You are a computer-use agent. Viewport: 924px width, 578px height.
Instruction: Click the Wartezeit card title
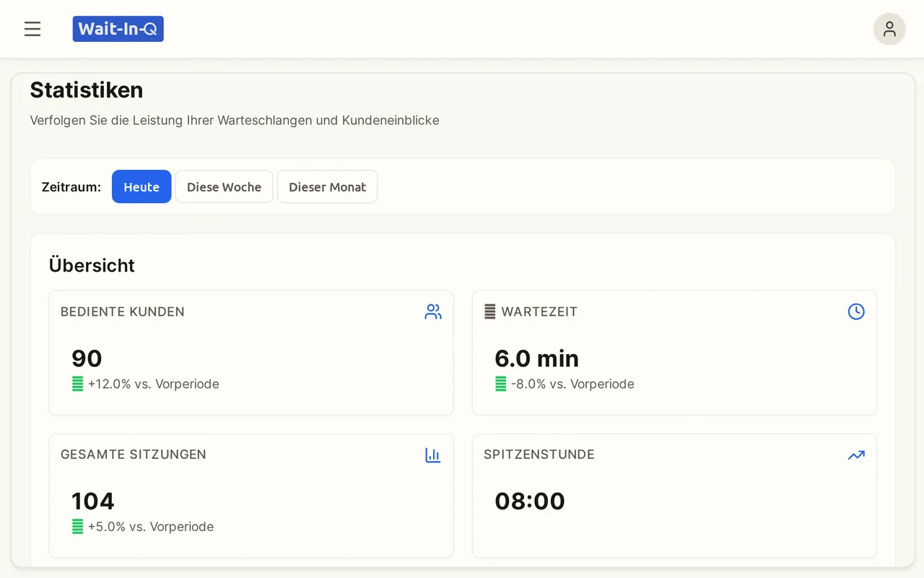click(x=539, y=312)
